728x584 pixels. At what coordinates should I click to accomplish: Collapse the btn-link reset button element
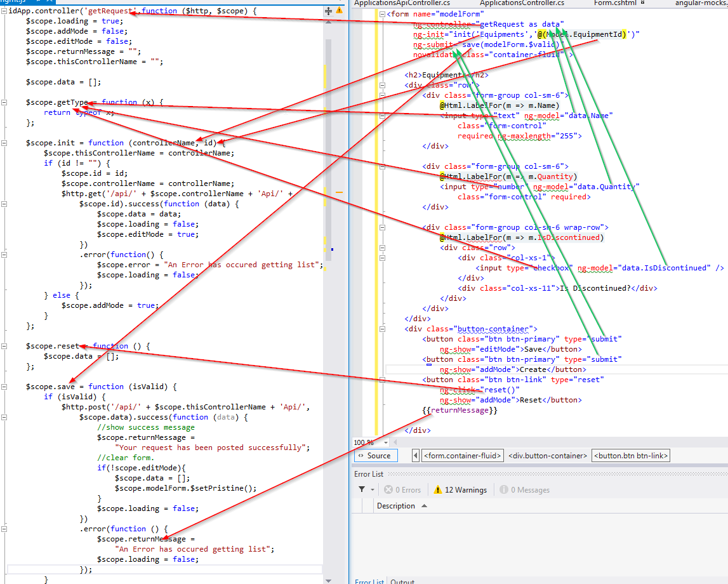[382, 380]
